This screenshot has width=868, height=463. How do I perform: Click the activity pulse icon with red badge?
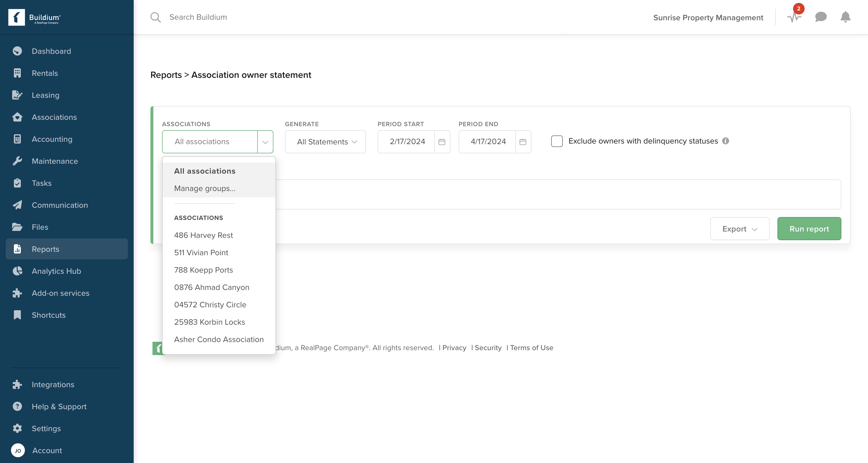794,17
